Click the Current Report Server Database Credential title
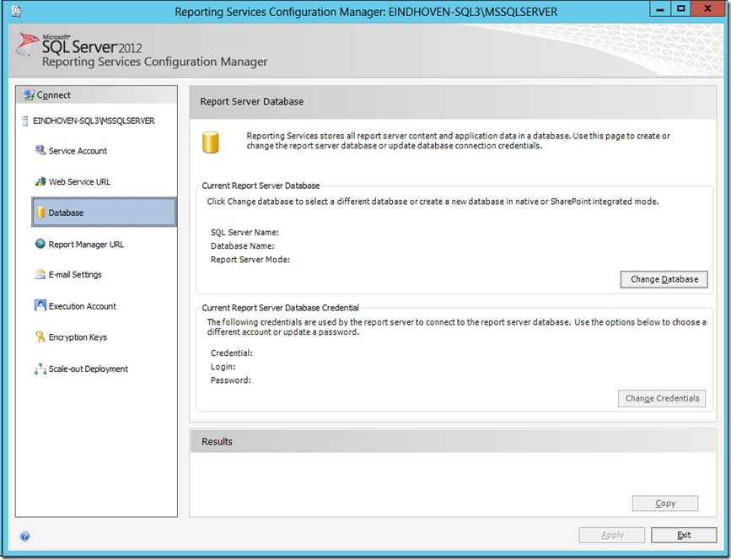Viewport: 731px width, 560px height. click(280, 308)
